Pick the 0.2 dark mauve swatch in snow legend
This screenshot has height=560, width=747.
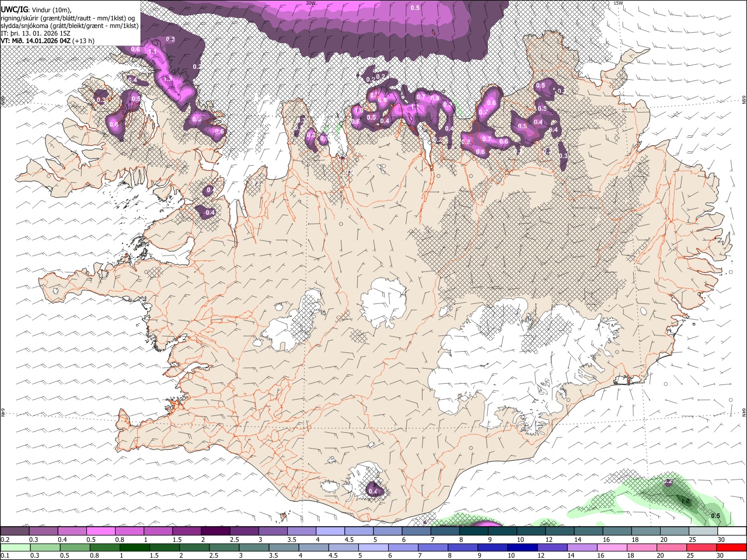tap(15, 531)
